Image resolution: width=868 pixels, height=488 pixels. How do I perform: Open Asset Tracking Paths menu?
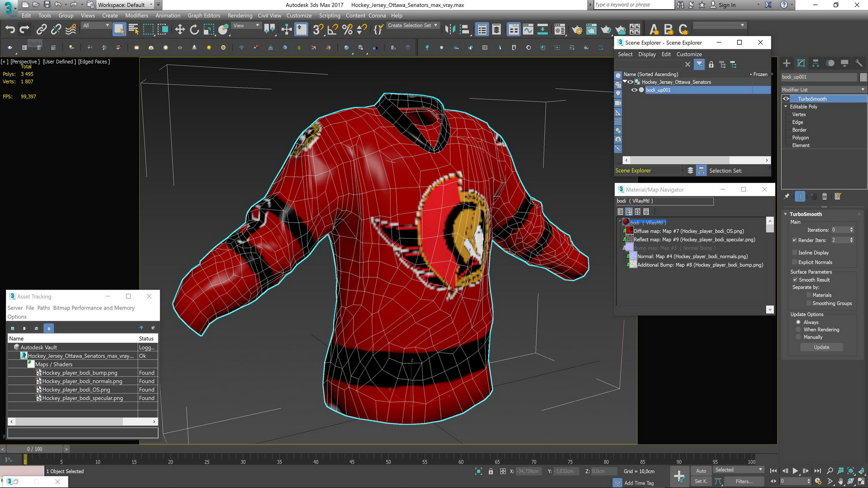43,308
